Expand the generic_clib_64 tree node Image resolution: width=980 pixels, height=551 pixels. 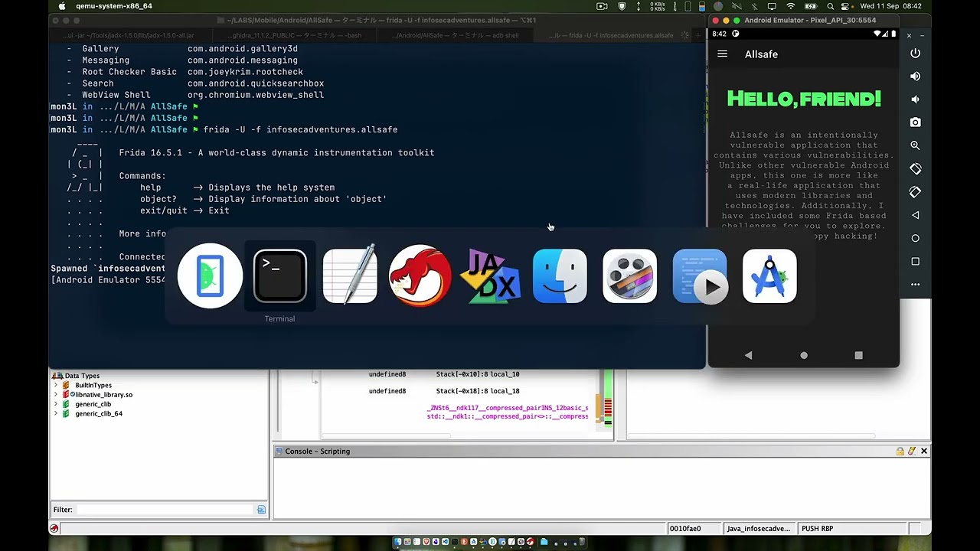(56, 414)
